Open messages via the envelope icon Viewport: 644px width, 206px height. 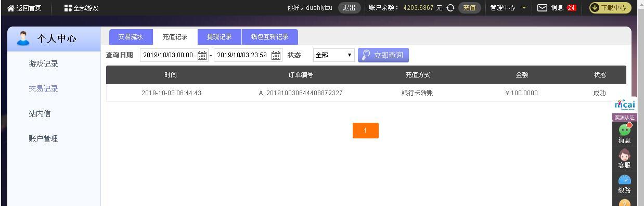542,8
